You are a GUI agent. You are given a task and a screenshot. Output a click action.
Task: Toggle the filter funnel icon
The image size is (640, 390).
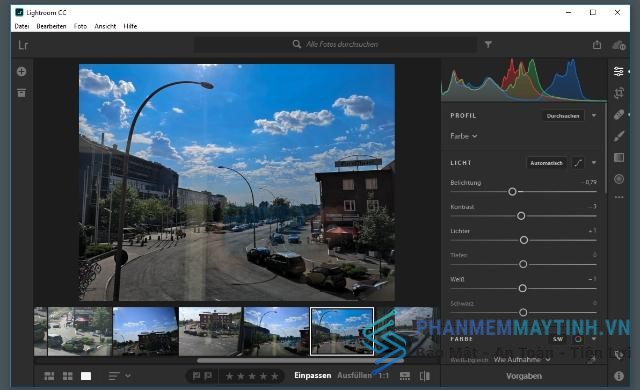(x=488, y=44)
